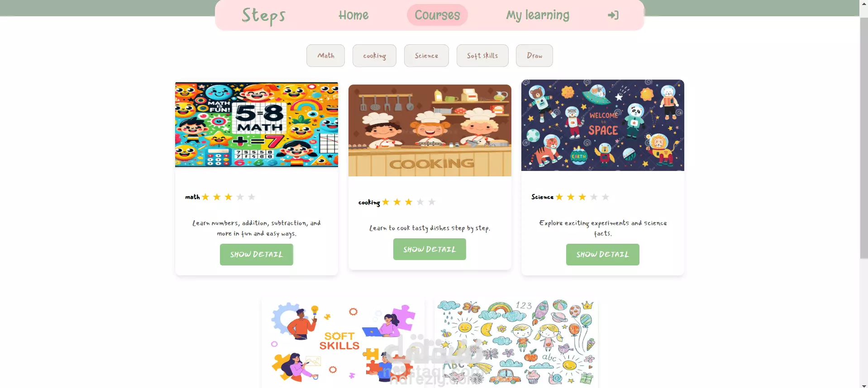Select the fifth star of Science rating

(x=606, y=197)
